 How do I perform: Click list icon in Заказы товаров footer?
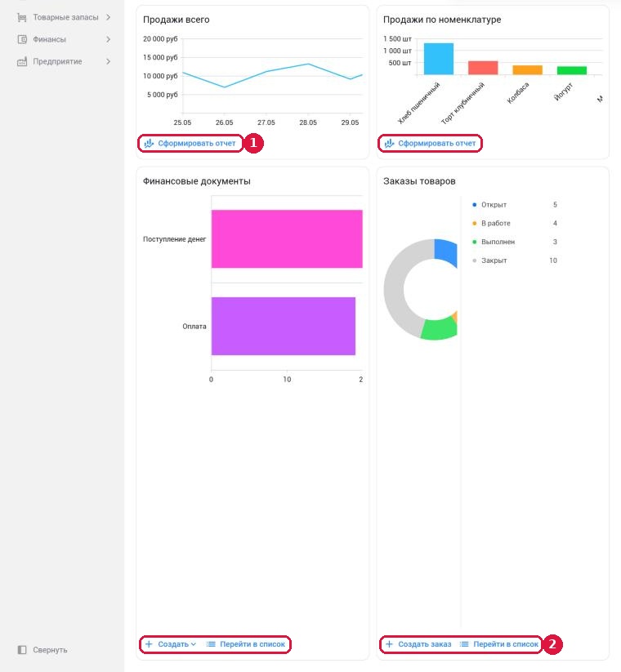pos(464,644)
